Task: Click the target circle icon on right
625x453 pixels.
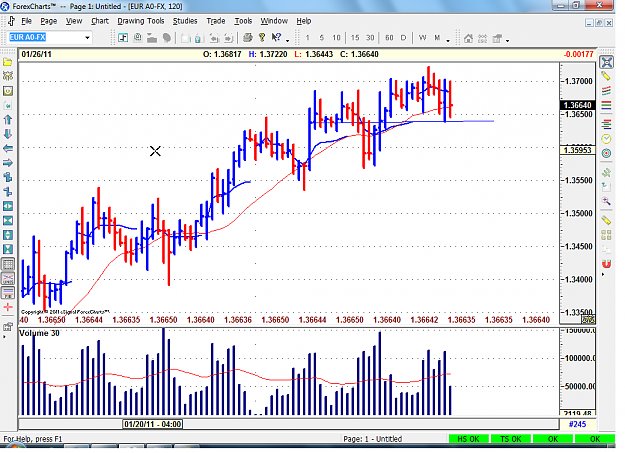Action: 606,153
